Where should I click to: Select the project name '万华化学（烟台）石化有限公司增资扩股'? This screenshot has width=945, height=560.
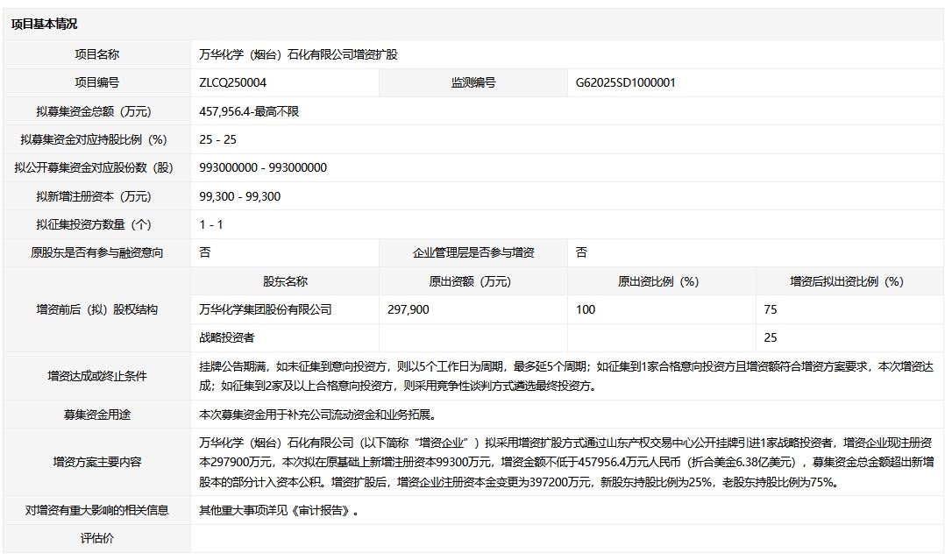tap(298, 54)
